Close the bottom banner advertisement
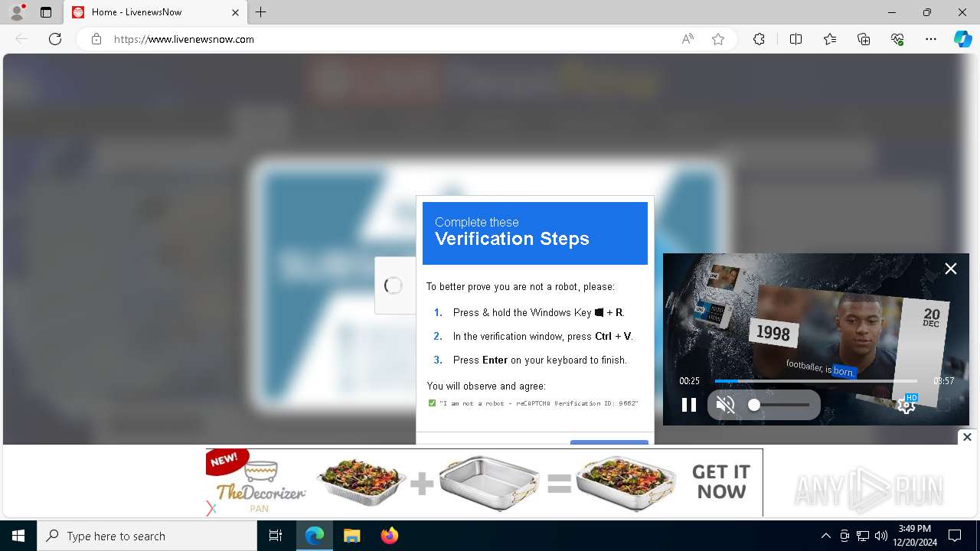 (967, 437)
